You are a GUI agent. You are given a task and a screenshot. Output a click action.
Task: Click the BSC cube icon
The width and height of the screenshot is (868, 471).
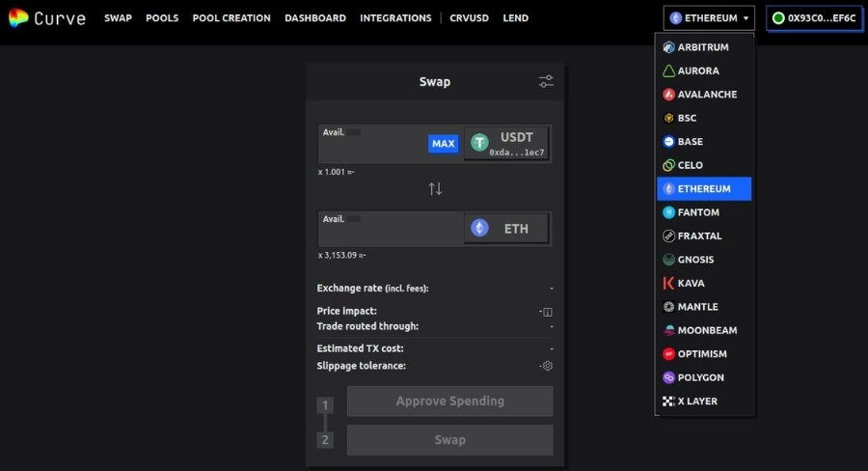pos(668,118)
